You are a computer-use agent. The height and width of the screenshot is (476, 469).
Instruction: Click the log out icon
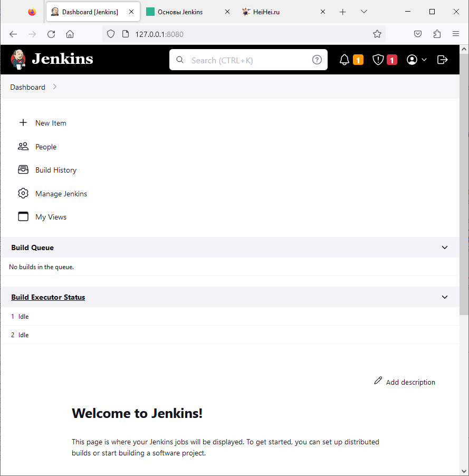[x=442, y=60]
